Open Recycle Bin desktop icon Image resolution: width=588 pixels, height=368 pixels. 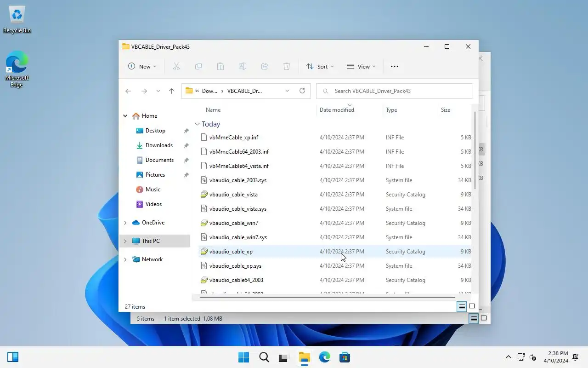(17, 19)
